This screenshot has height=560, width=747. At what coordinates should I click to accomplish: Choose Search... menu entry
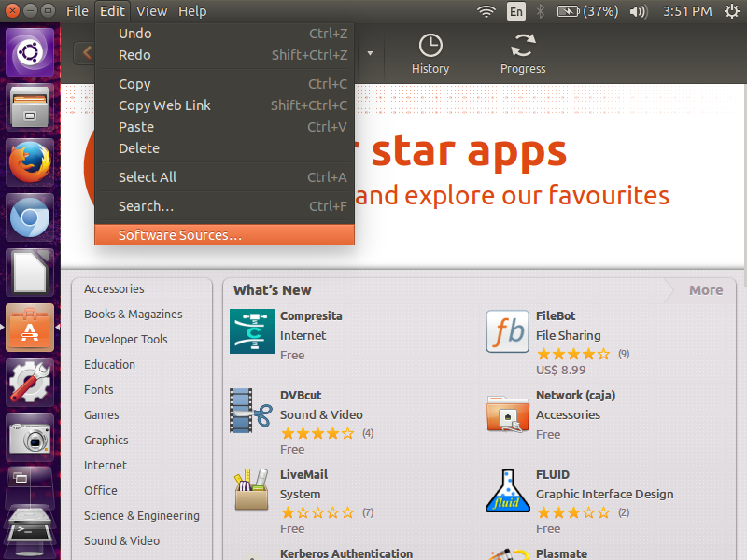coord(224,206)
